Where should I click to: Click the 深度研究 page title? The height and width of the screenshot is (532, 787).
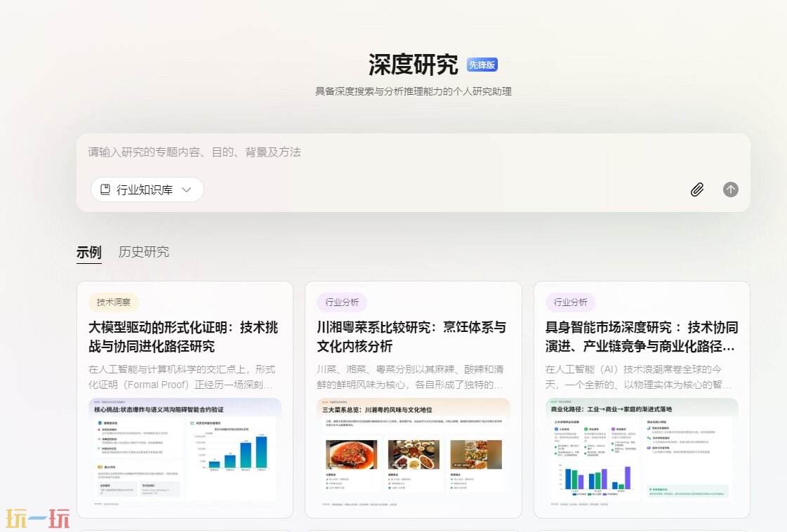tap(411, 64)
